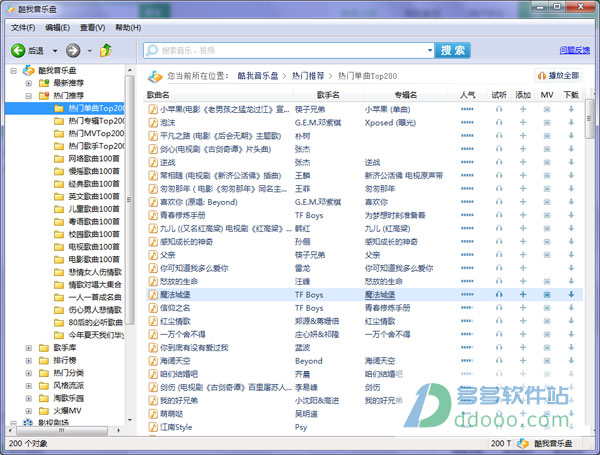Select the song 平凡之路 row title
The height and width of the screenshot is (455, 600).
click(x=220, y=136)
